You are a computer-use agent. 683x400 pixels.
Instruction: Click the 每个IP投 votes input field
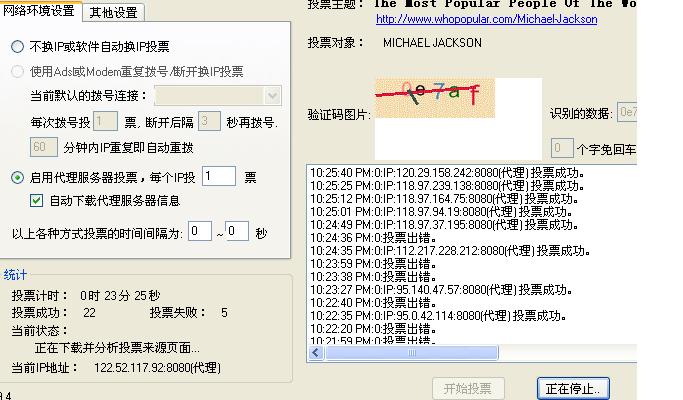(x=218, y=177)
